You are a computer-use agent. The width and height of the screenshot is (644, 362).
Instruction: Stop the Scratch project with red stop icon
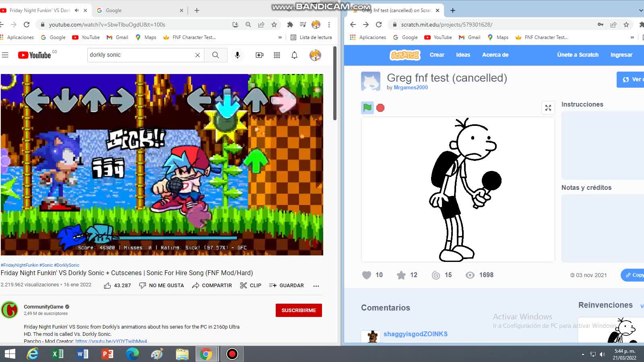pyautogui.click(x=380, y=108)
